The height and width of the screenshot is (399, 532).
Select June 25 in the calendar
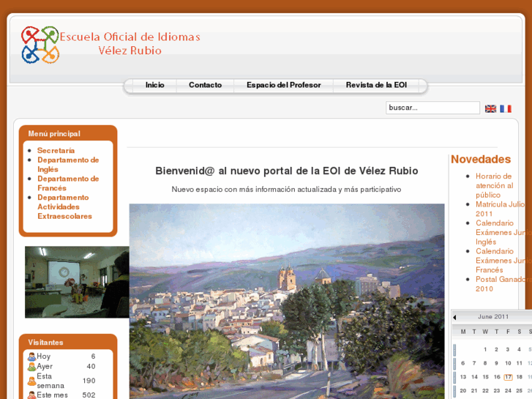[519, 391]
